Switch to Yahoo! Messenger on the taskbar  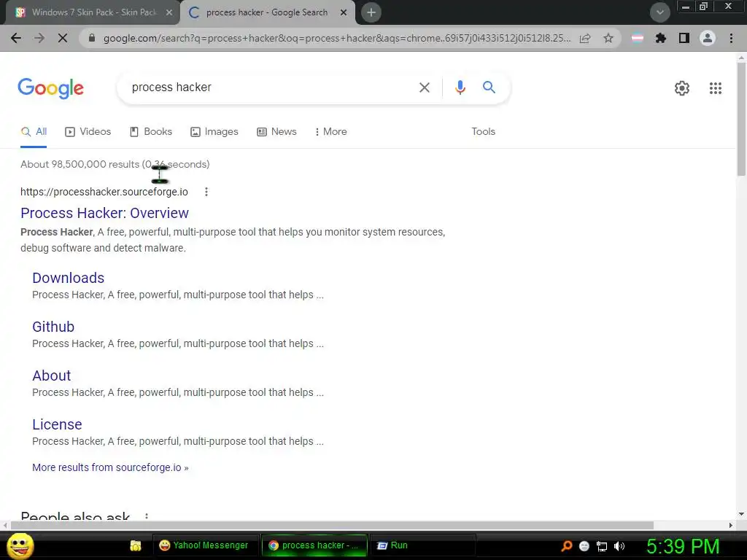point(204,545)
